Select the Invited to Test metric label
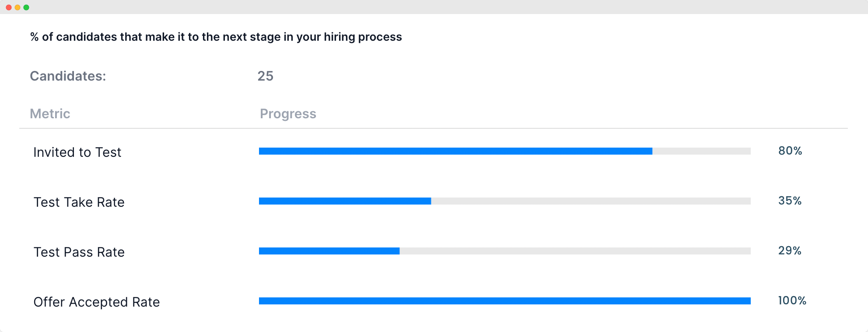 77,152
